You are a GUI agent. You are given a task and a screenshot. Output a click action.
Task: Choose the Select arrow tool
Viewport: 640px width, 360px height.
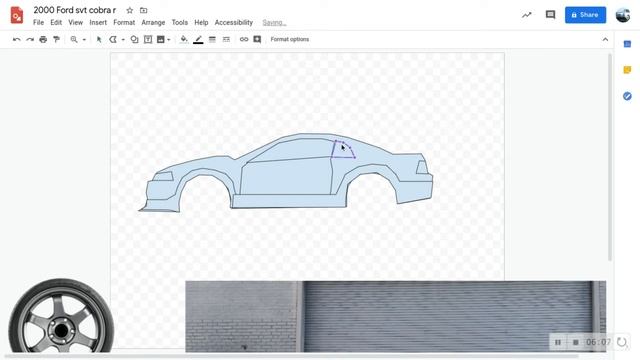pyautogui.click(x=99, y=40)
